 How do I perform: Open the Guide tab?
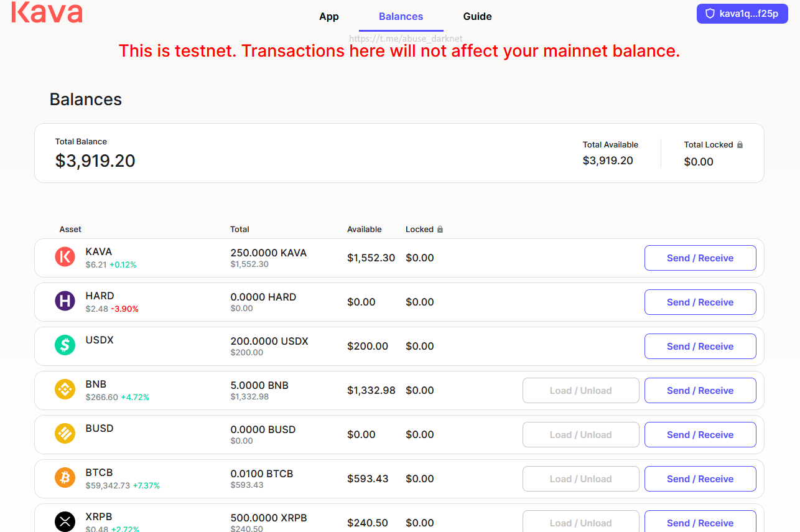click(478, 17)
